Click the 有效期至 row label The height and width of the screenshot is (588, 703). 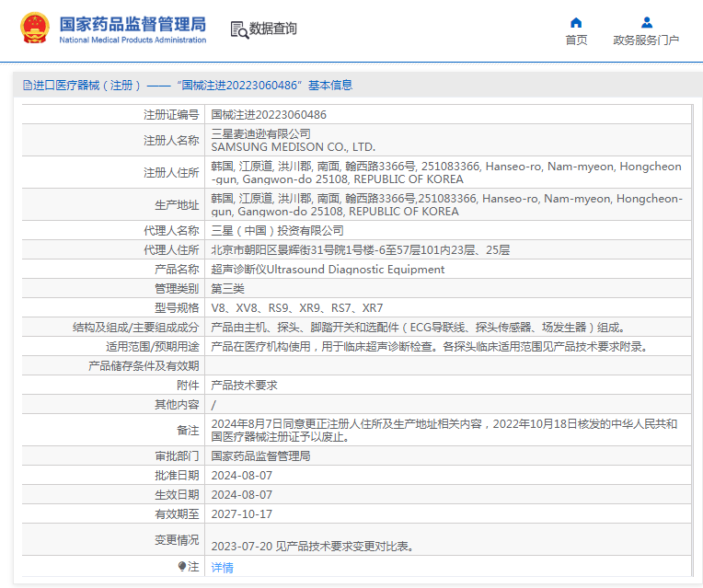coord(177,513)
